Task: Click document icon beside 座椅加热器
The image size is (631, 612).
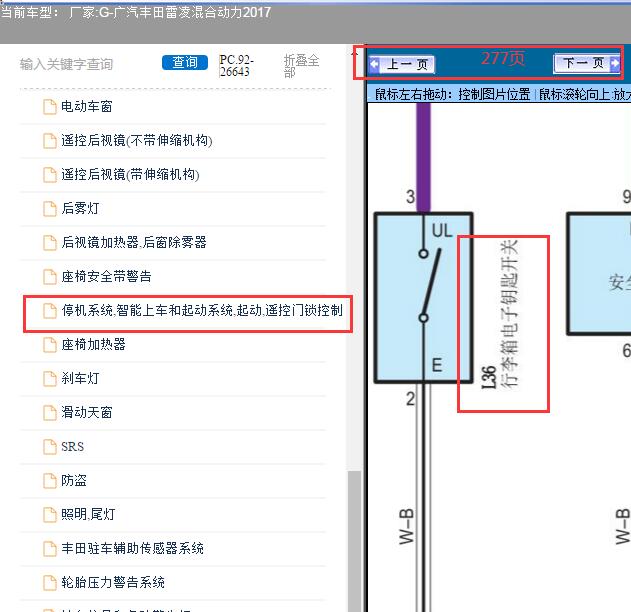Action: point(49,345)
